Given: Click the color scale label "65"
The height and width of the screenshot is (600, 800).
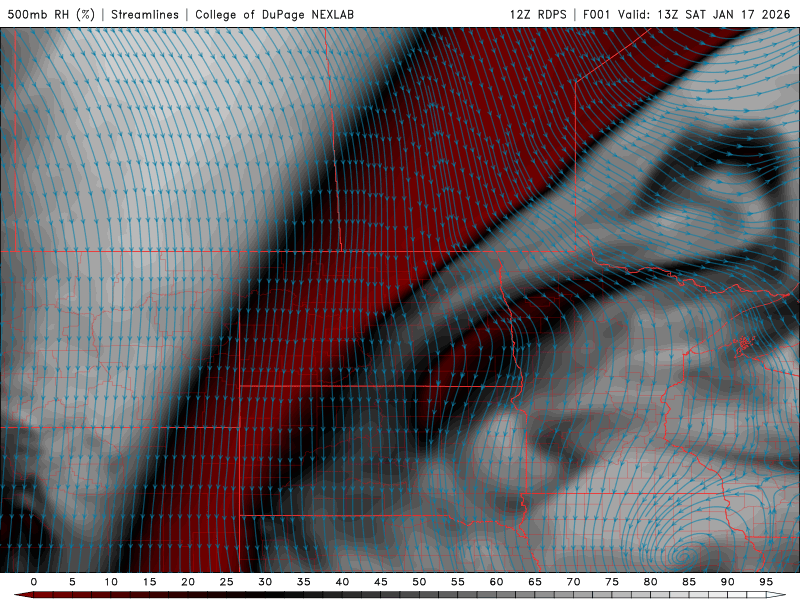Looking at the screenshot, I should (x=535, y=582).
